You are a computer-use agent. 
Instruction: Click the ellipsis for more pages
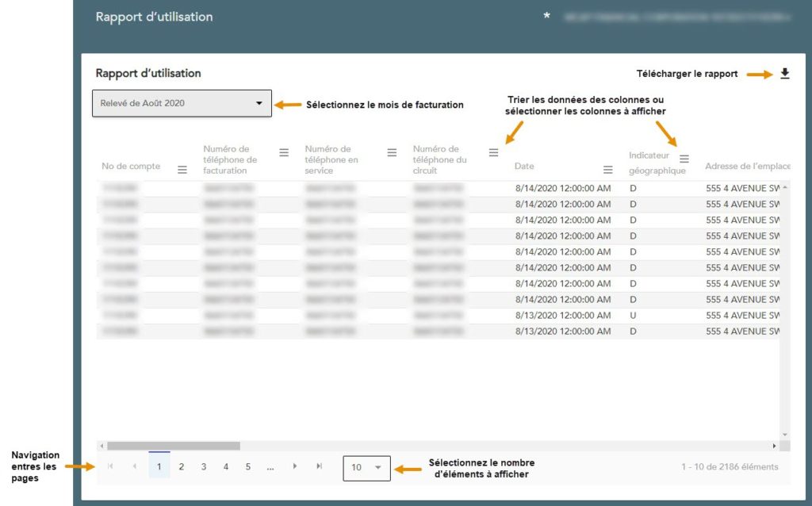(270, 467)
